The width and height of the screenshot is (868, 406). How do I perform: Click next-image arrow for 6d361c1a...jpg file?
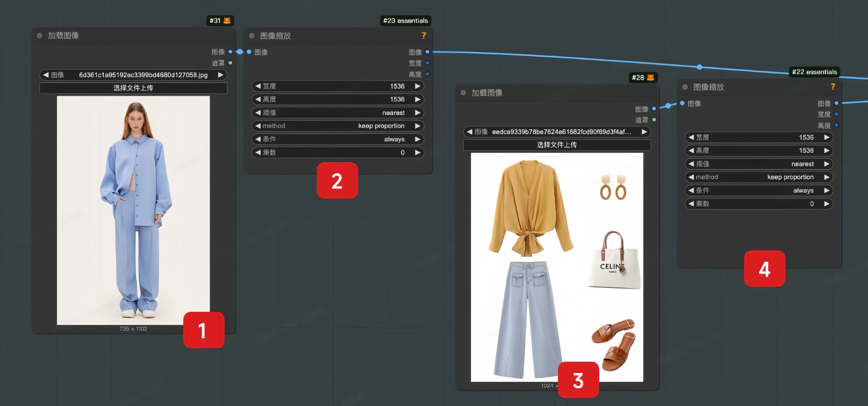[220, 75]
